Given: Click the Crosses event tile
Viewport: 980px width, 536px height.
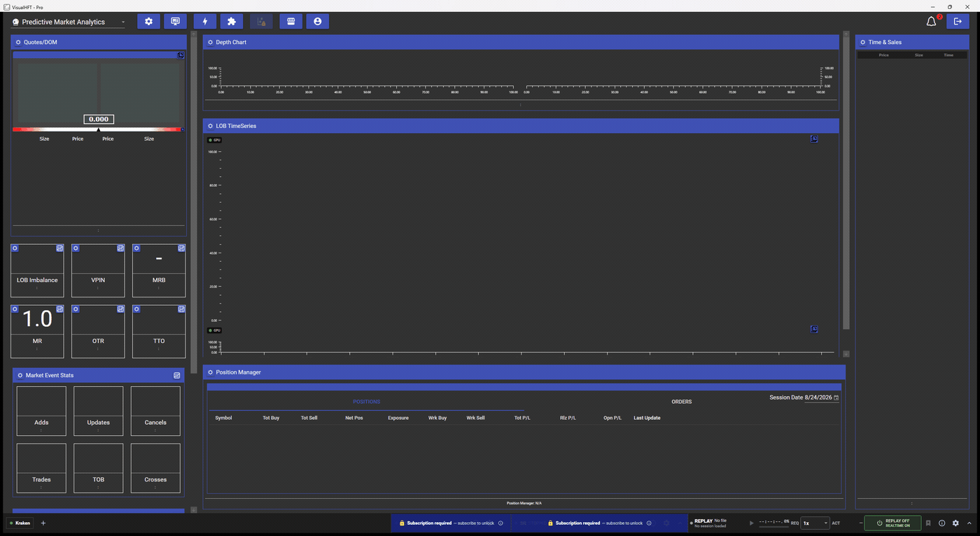Looking at the screenshot, I should [x=155, y=468].
